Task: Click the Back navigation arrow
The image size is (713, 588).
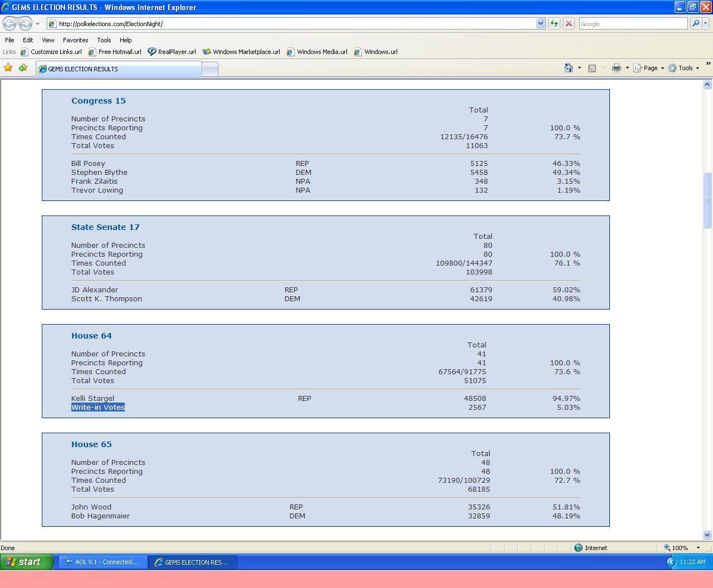Action: tap(9, 23)
